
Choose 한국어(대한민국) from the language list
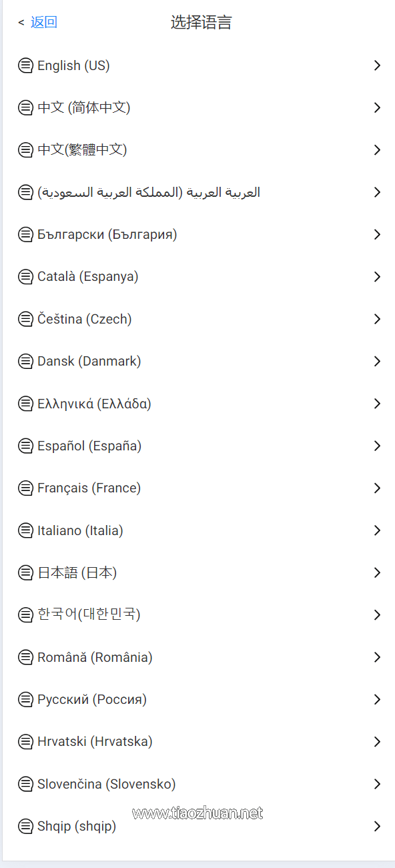click(197, 614)
